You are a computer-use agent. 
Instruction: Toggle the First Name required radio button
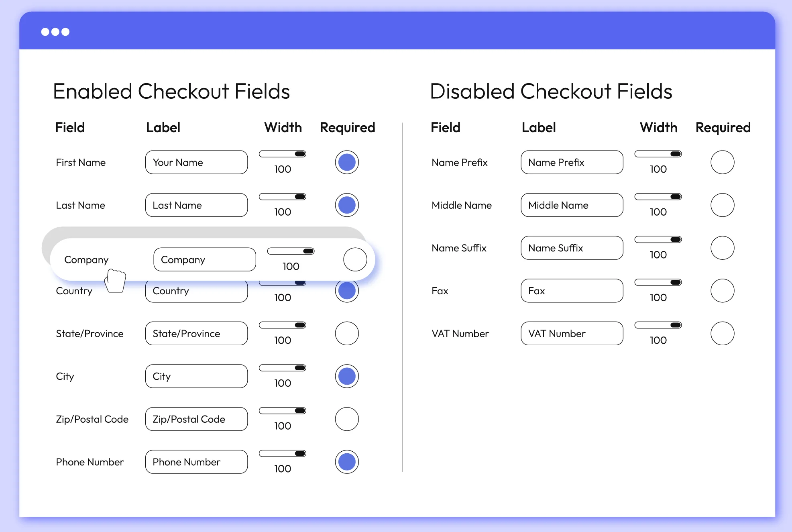347,162
